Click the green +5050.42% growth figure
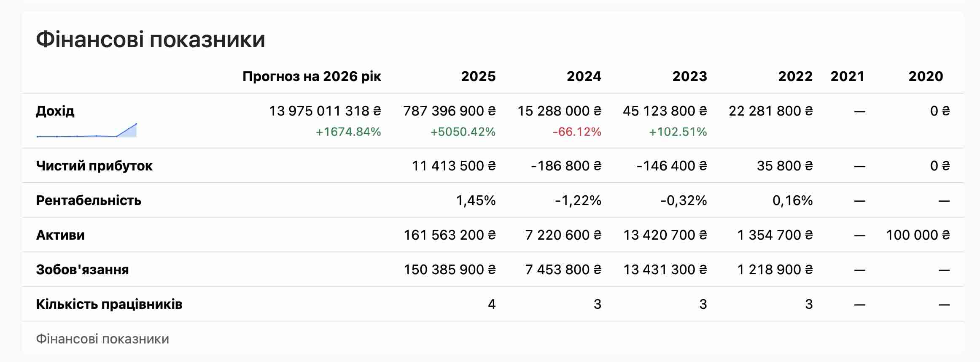Viewport: 980px width, 362px height. pyautogui.click(x=463, y=132)
